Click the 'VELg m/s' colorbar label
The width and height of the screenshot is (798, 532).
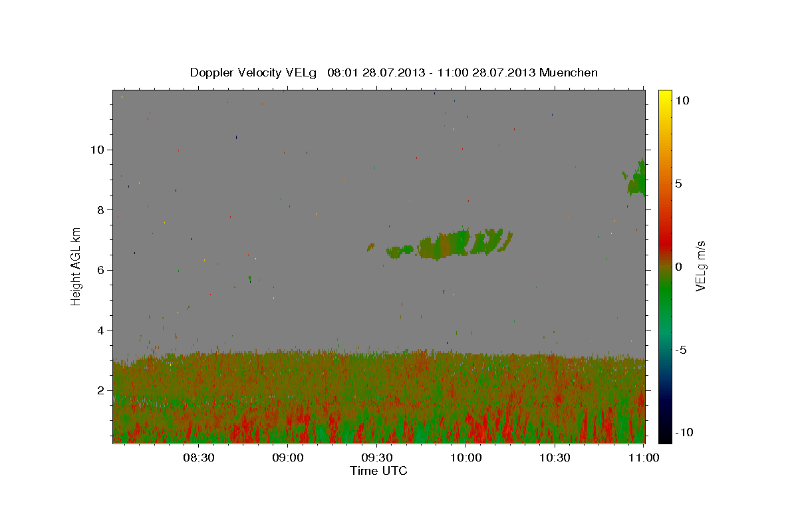700,266
